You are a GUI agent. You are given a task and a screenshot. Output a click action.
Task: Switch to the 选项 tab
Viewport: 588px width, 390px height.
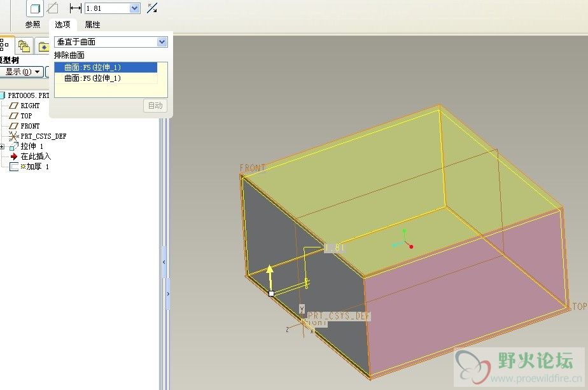pyautogui.click(x=62, y=25)
